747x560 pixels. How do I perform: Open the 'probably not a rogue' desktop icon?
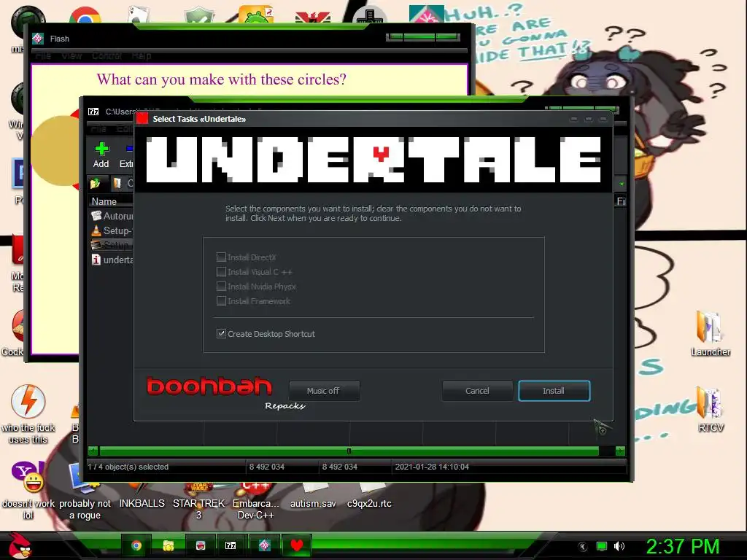(x=85, y=491)
